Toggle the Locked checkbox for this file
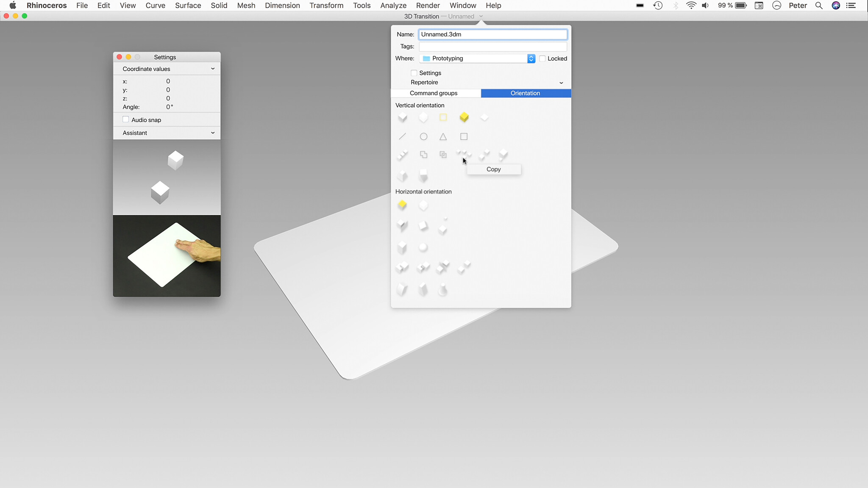The height and width of the screenshot is (488, 868). (542, 58)
